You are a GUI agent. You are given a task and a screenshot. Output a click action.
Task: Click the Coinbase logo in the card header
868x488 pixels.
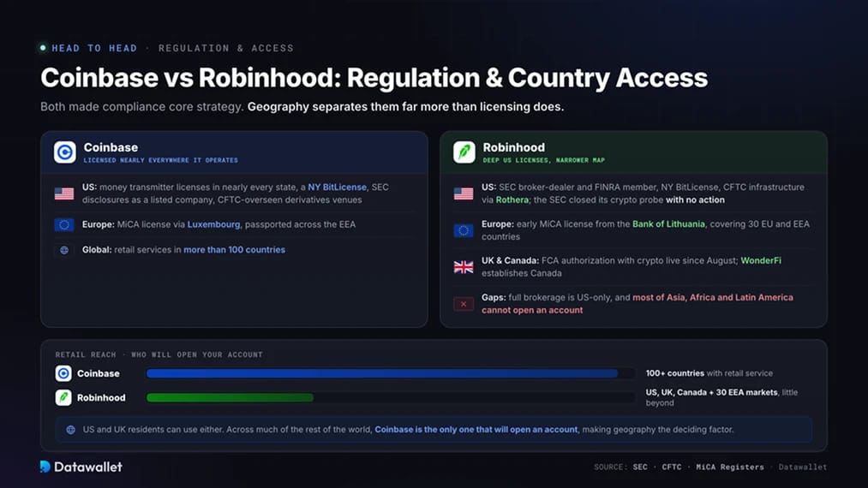pos(65,152)
